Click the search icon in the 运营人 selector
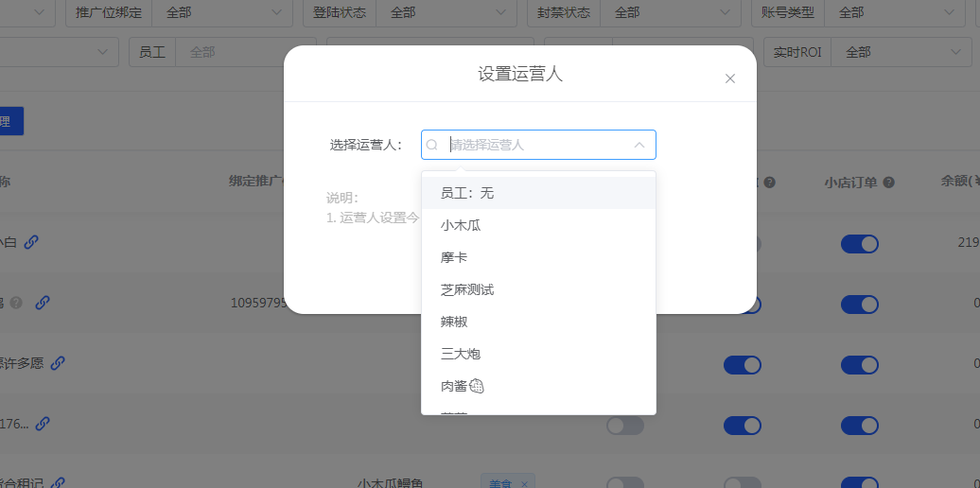Viewport: 980px width, 488px height. tap(432, 145)
